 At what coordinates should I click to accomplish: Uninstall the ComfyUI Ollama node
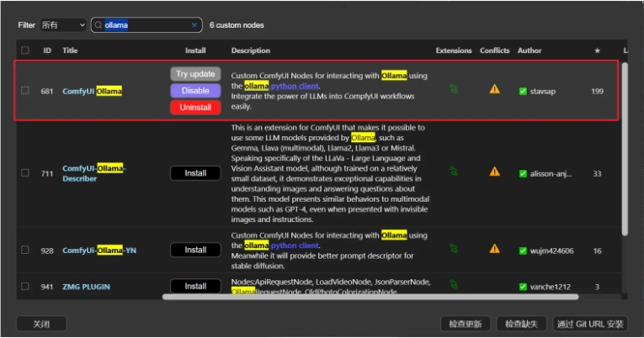click(195, 108)
